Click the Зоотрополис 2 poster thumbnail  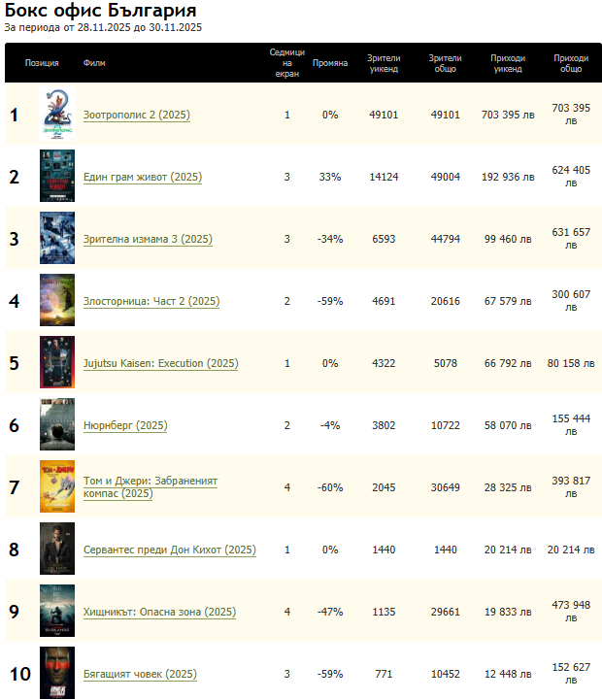click(56, 115)
